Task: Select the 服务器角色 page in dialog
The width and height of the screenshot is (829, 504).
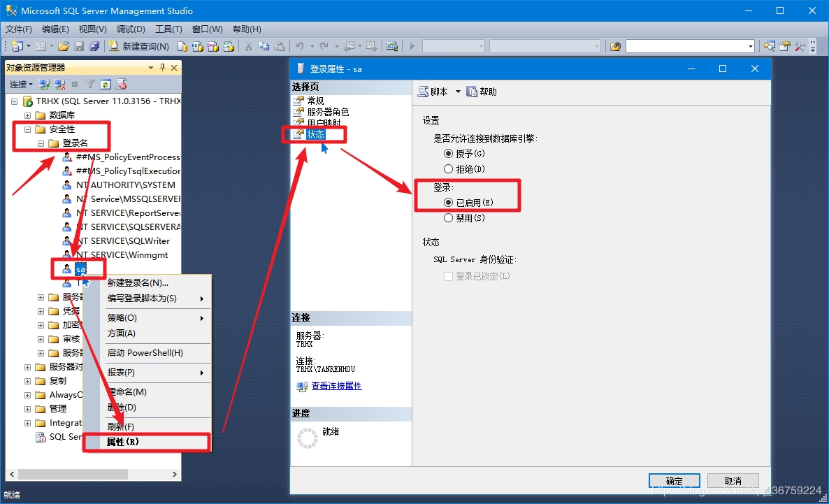Action: [x=328, y=112]
